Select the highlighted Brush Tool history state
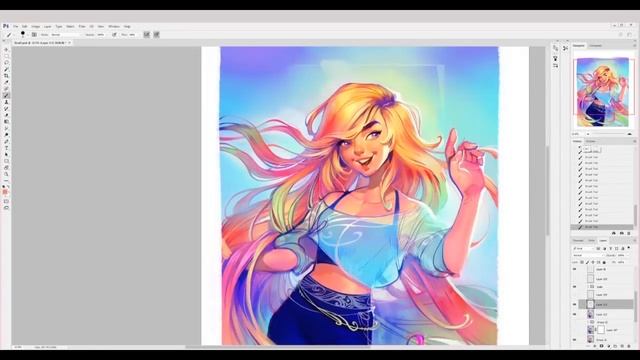The height and width of the screenshot is (360, 640). (602, 227)
